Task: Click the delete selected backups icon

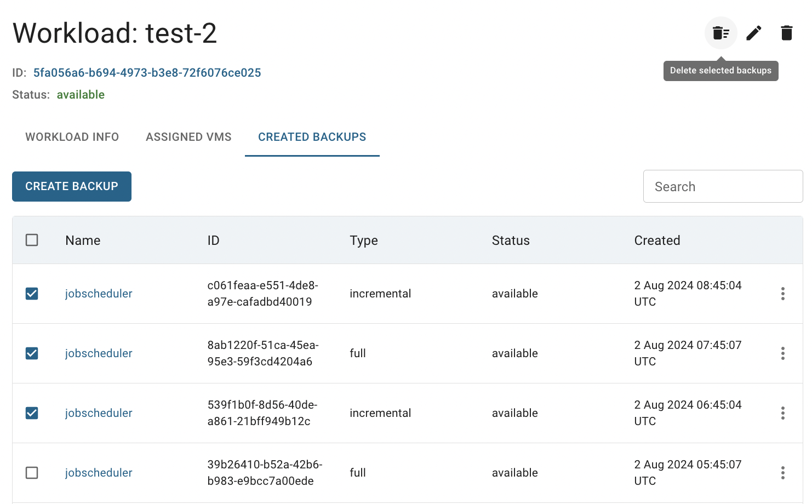Action: point(720,33)
